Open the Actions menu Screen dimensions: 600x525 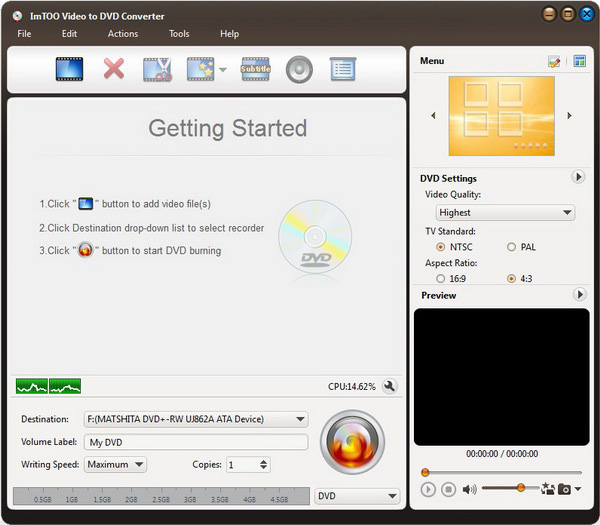point(123,34)
